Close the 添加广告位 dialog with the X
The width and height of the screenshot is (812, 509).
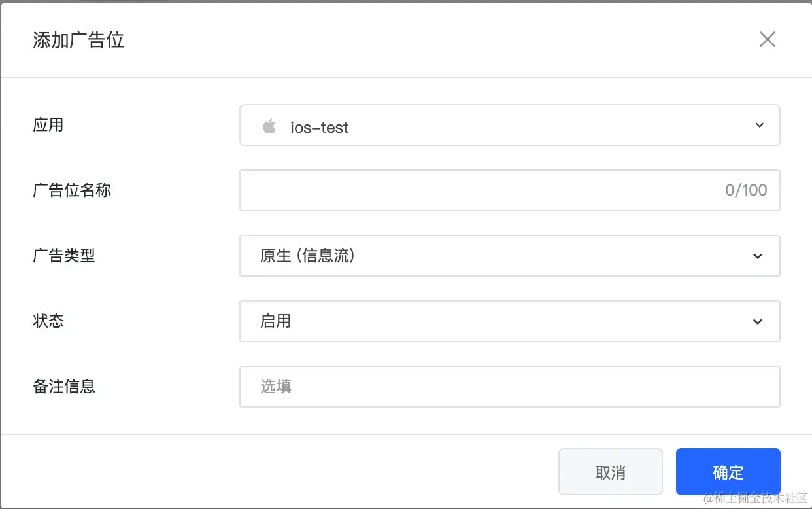click(767, 40)
